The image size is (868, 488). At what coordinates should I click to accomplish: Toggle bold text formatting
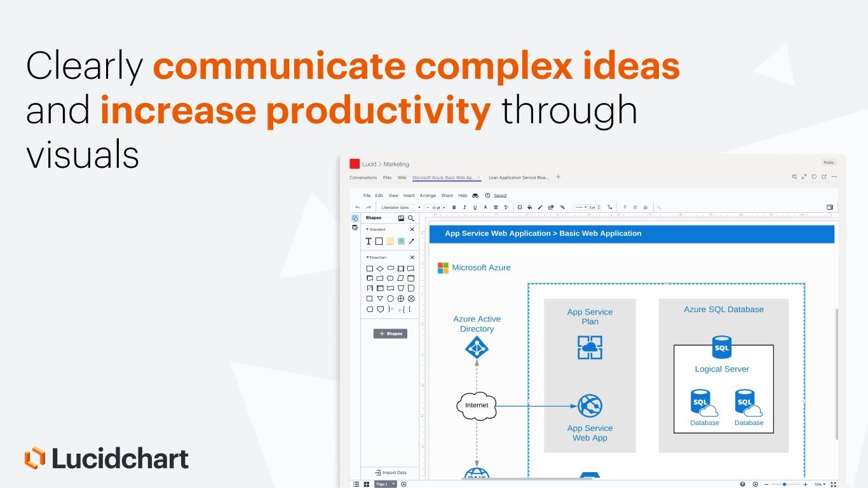click(x=454, y=207)
